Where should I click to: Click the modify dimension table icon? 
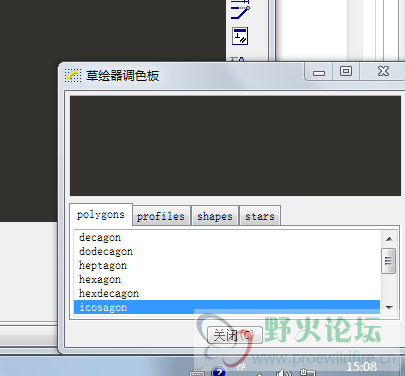point(240,36)
